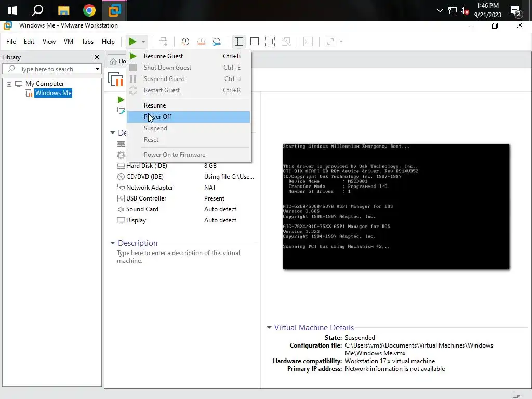Take a snapshot of this virtual machine

click(x=185, y=42)
